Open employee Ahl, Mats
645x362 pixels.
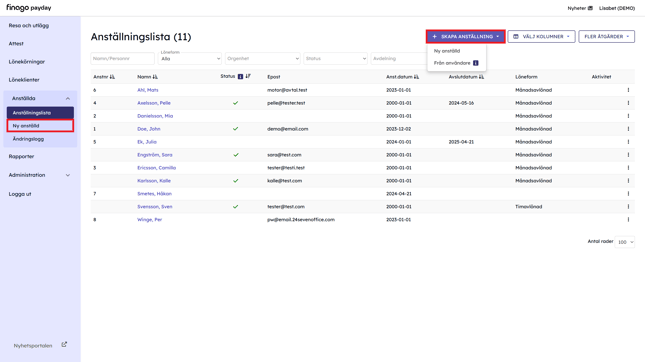pyautogui.click(x=148, y=90)
